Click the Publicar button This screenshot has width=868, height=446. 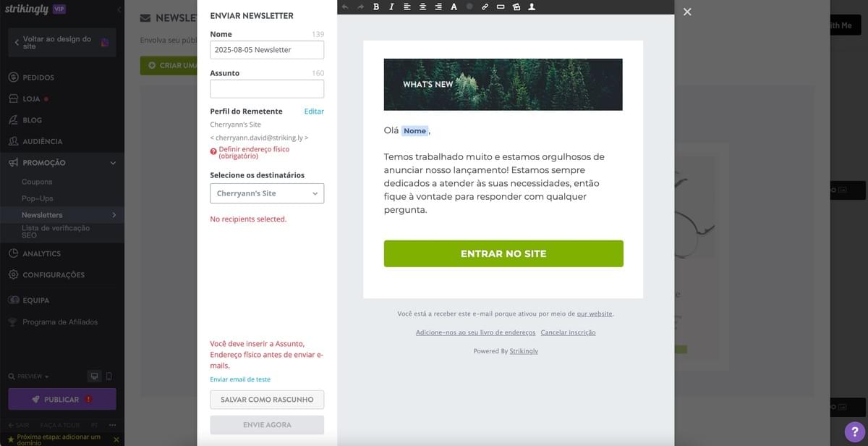(61, 399)
